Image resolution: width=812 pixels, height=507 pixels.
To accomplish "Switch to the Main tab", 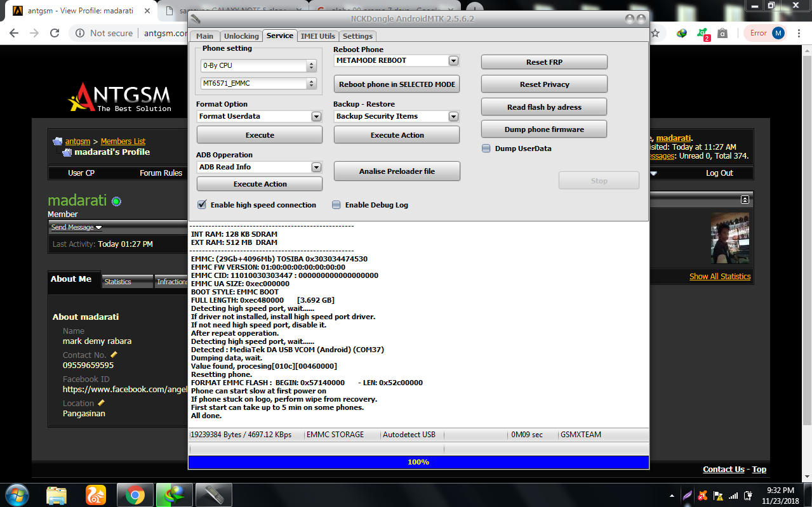I will pos(204,36).
